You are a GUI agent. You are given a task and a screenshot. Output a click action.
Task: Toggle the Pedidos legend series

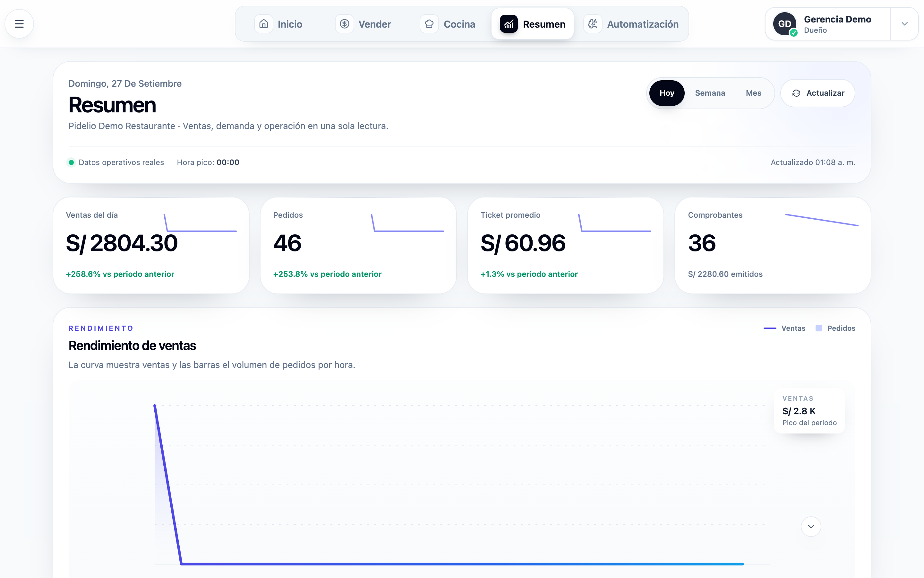pos(835,328)
